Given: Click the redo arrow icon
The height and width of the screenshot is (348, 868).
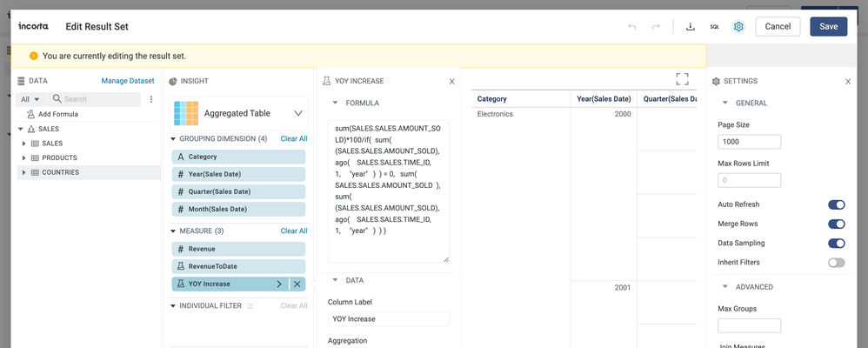Looking at the screenshot, I should coord(656,27).
